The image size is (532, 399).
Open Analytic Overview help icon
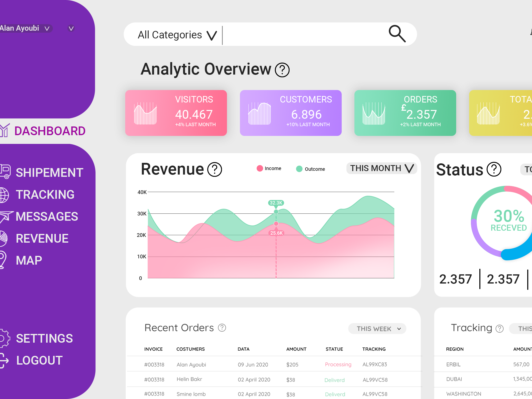[282, 70]
